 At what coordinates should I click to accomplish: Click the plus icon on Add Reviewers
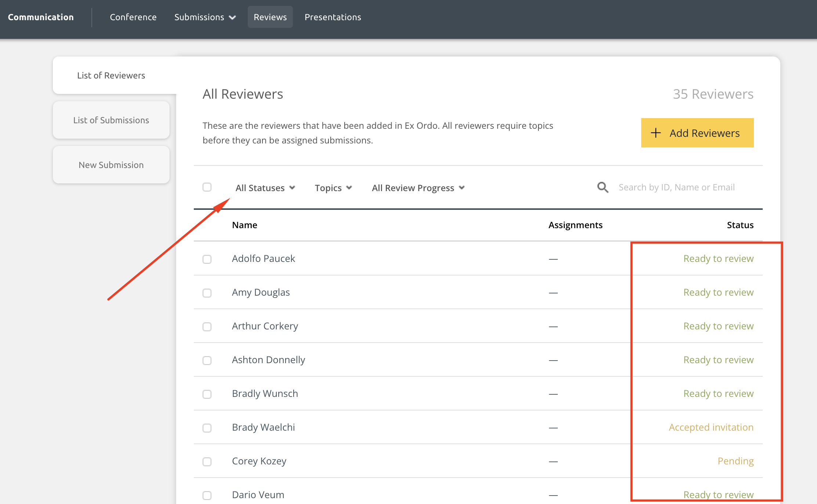click(x=656, y=133)
